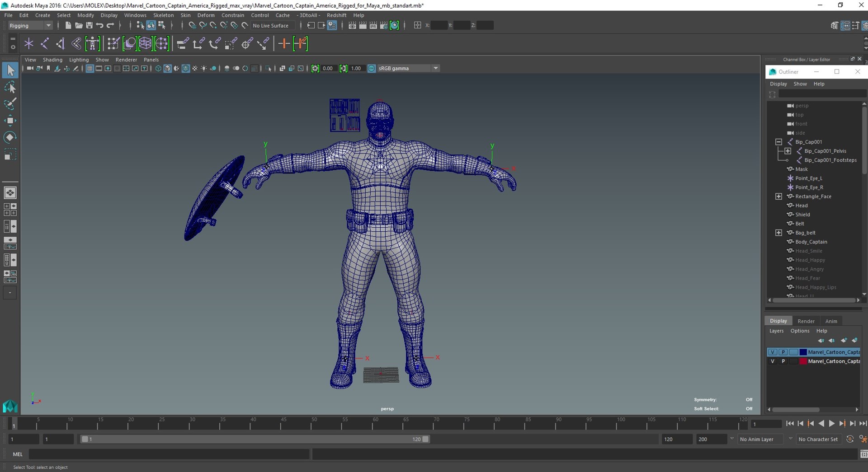Toggle playback P of the blue layer
868x472 pixels.
tap(783, 352)
